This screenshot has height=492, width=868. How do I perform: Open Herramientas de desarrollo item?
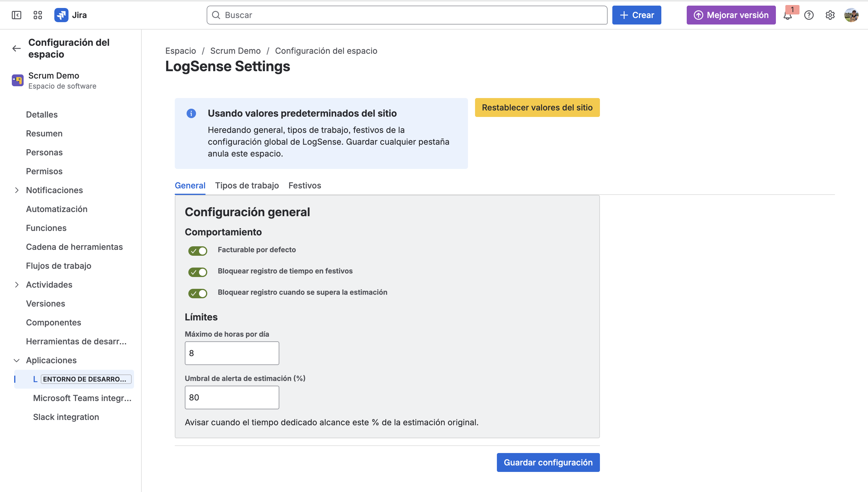coord(76,341)
